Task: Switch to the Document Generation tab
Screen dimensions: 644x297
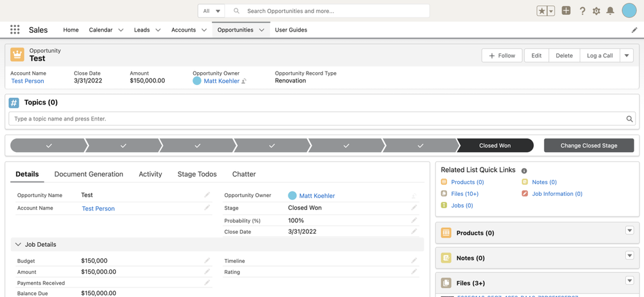Action: (89, 174)
